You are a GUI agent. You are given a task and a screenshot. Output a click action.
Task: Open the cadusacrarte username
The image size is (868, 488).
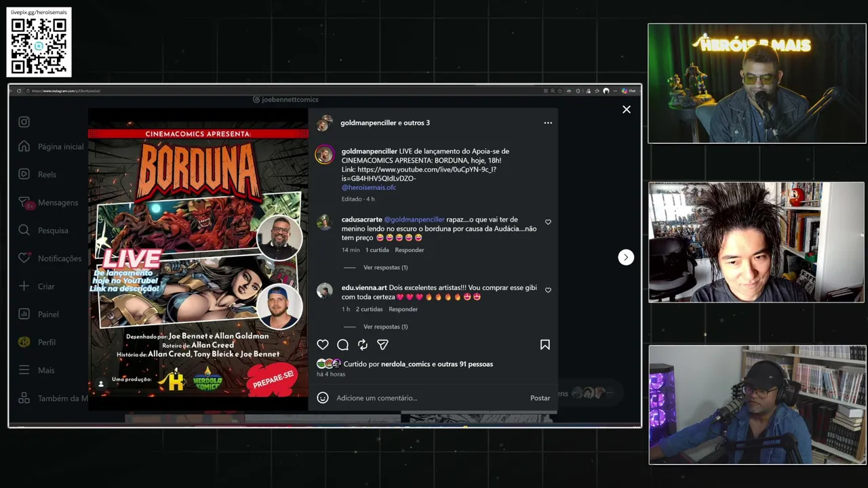click(x=361, y=220)
